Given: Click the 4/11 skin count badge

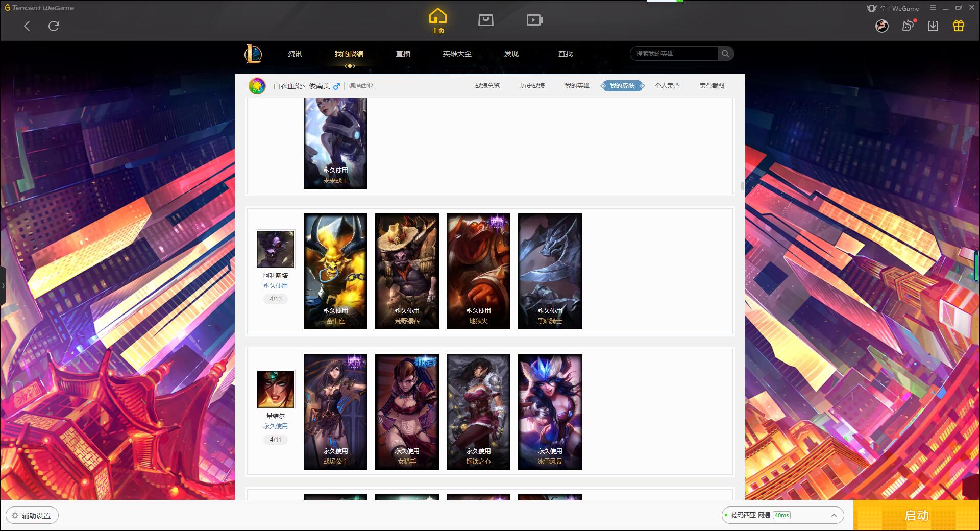Looking at the screenshot, I should pos(276,439).
